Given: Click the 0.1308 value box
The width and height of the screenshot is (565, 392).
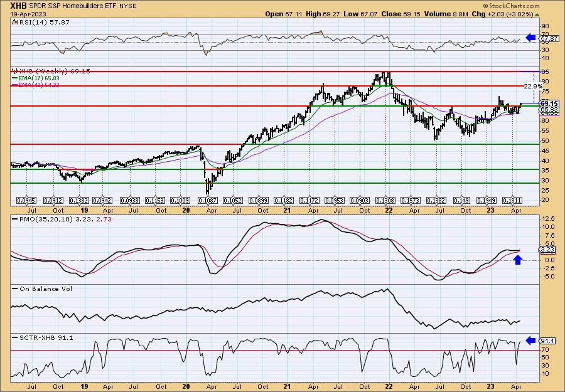Looking at the screenshot, I should 385,200.
